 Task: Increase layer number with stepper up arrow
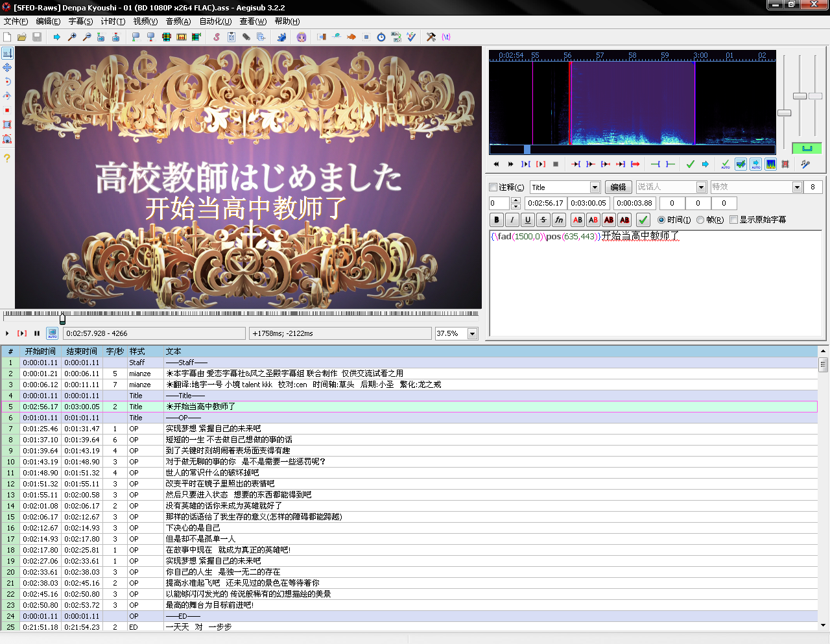click(x=516, y=200)
